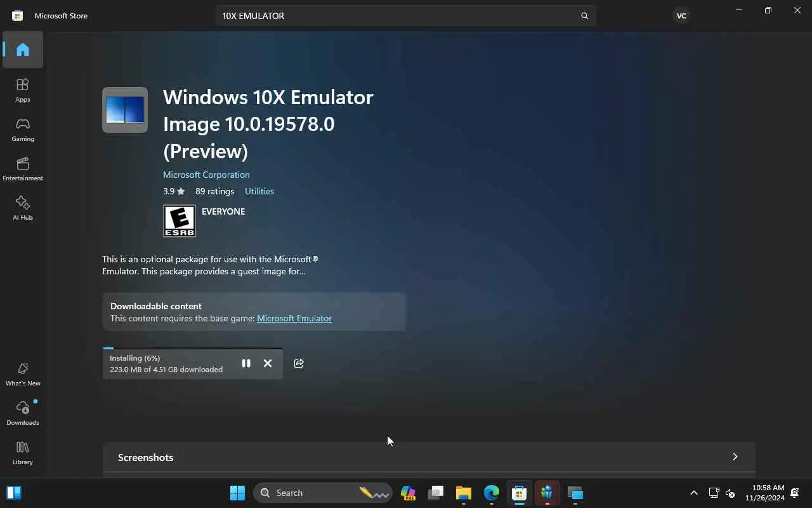Share this app page
Screen dimensions: 812x508
[x=299, y=363]
